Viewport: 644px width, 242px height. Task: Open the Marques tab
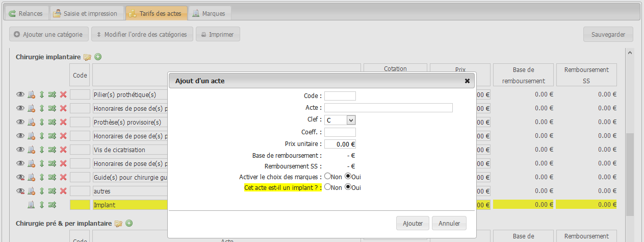coord(210,13)
